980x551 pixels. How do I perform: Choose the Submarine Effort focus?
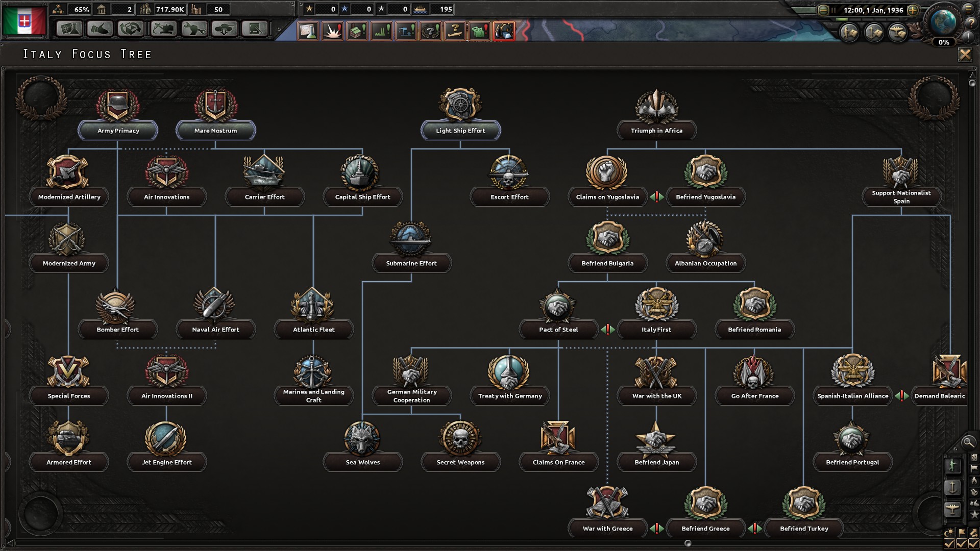pyautogui.click(x=411, y=247)
